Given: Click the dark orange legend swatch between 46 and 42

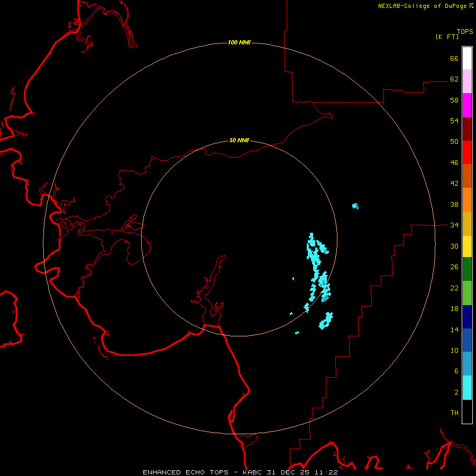Looking at the screenshot, I should 467,176.
